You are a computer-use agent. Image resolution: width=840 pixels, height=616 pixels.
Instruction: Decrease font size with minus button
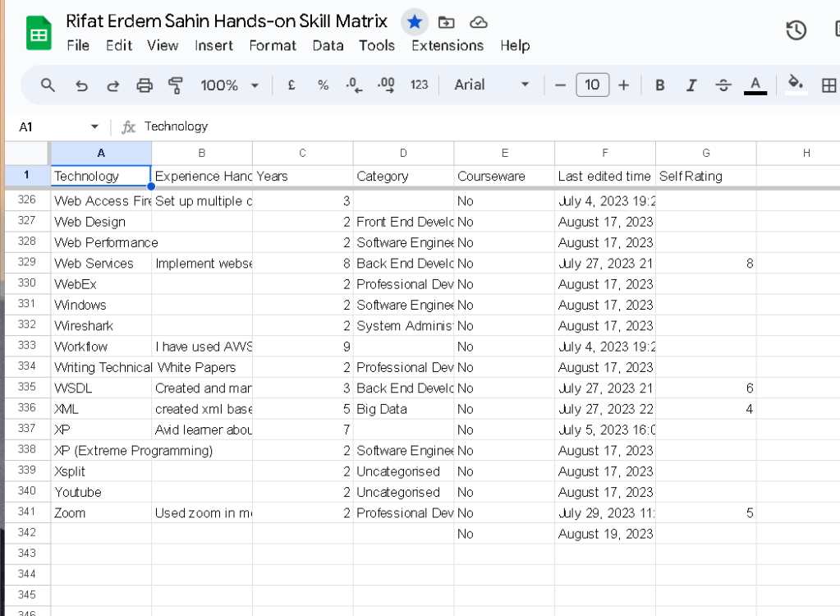560,85
